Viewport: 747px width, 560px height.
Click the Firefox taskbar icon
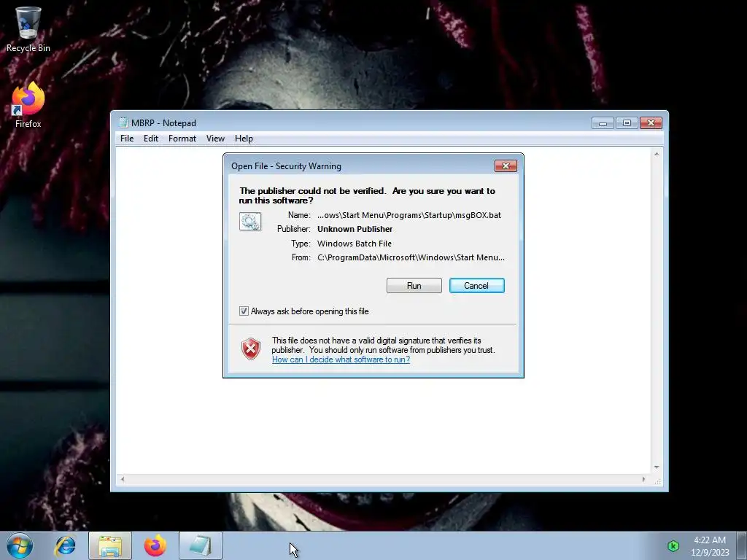point(155,545)
